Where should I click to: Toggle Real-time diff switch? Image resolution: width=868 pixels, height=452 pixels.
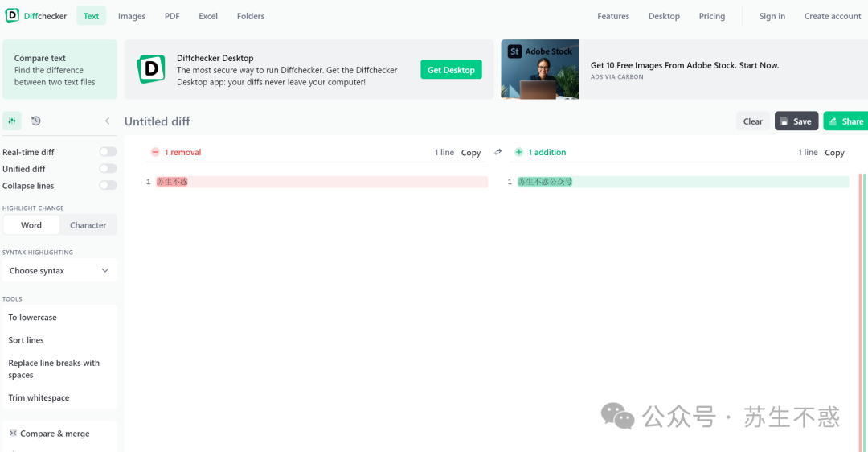pyautogui.click(x=108, y=152)
